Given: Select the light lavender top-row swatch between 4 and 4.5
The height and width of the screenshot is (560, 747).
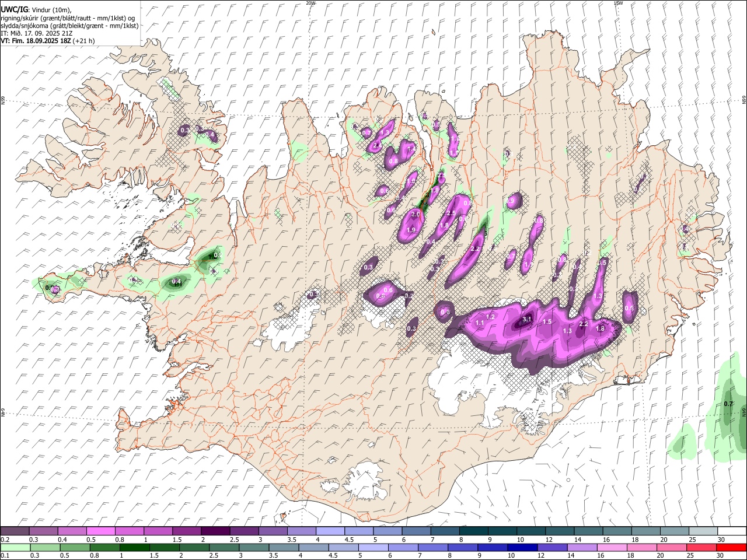Looking at the screenshot, I should tap(330, 531).
